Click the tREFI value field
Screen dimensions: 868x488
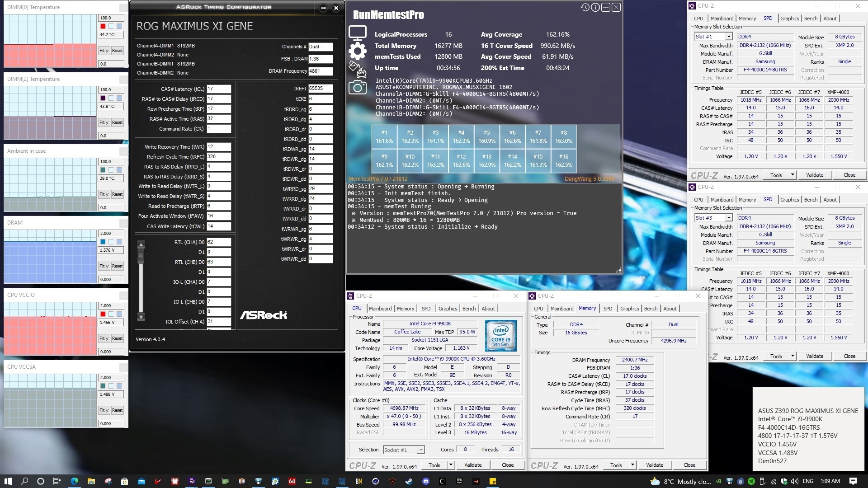pos(321,89)
